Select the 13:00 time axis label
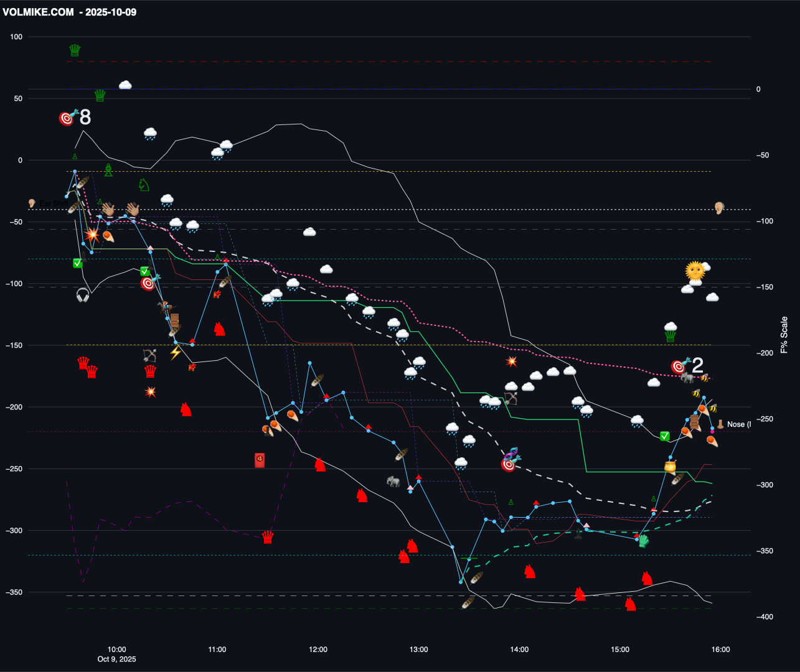The image size is (800, 672). pos(419,650)
